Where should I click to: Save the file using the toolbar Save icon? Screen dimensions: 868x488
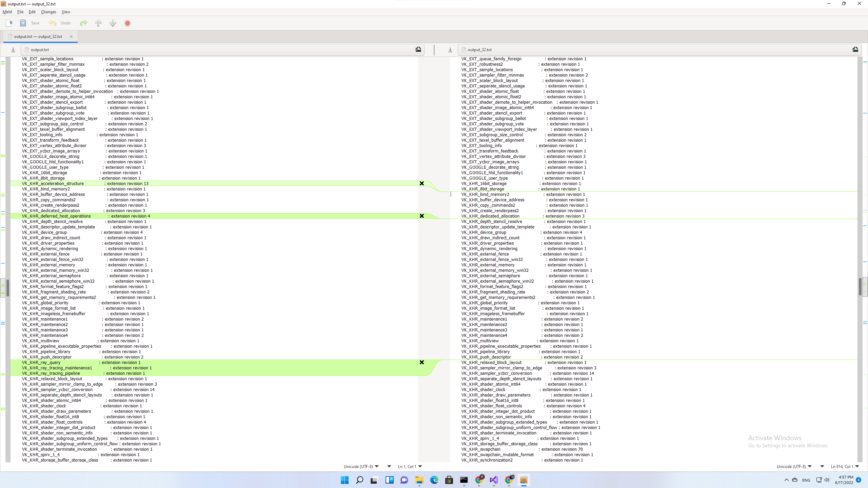pyautogui.click(x=23, y=23)
